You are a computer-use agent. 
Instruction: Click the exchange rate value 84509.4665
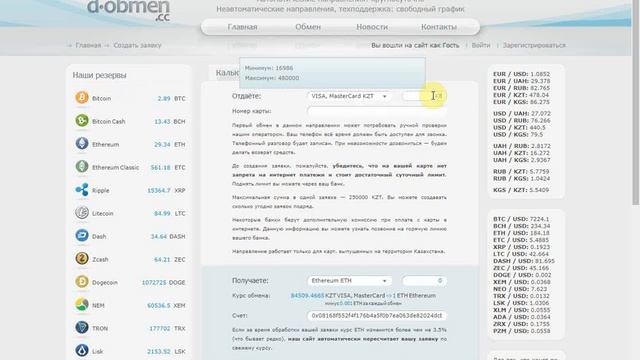[307, 296]
